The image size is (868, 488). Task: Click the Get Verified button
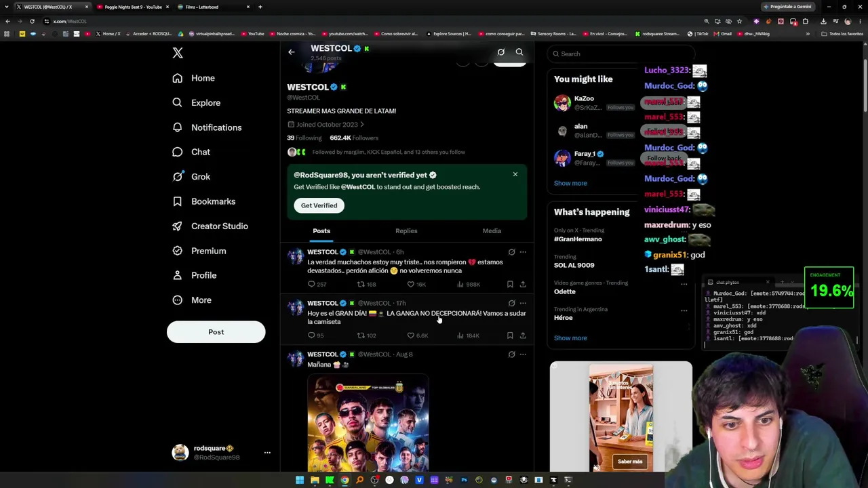(x=319, y=205)
